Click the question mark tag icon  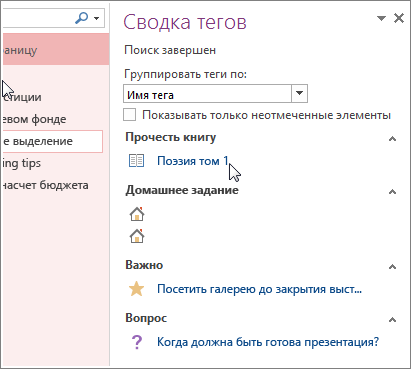coord(137,342)
